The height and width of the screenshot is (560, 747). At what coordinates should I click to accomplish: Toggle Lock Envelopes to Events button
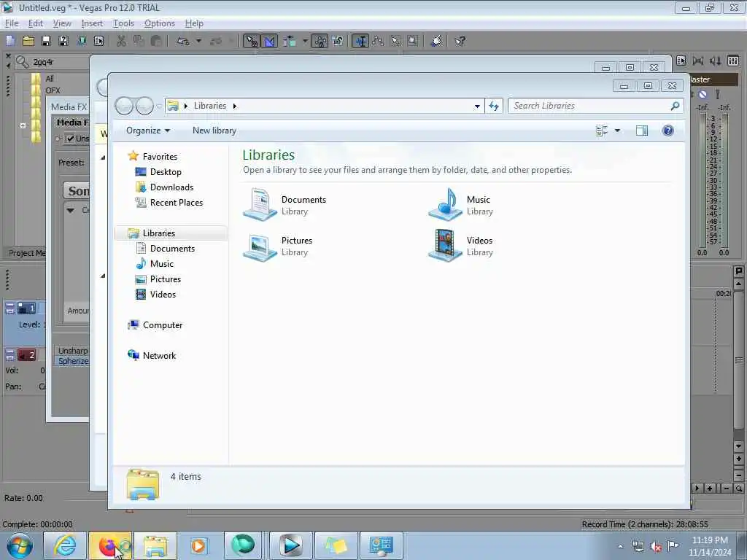pyautogui.click(x=320, y=42)
